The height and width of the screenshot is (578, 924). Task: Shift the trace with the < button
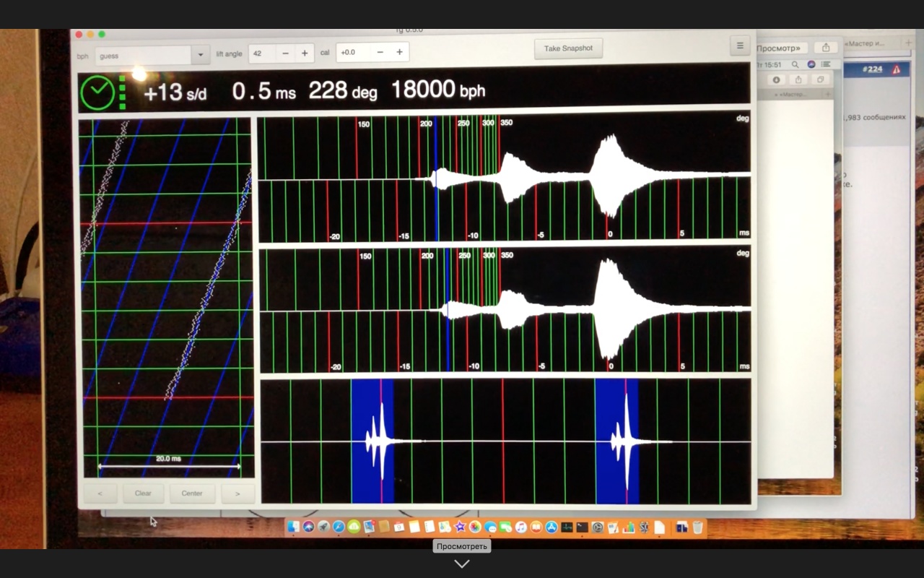coord(100,493)
